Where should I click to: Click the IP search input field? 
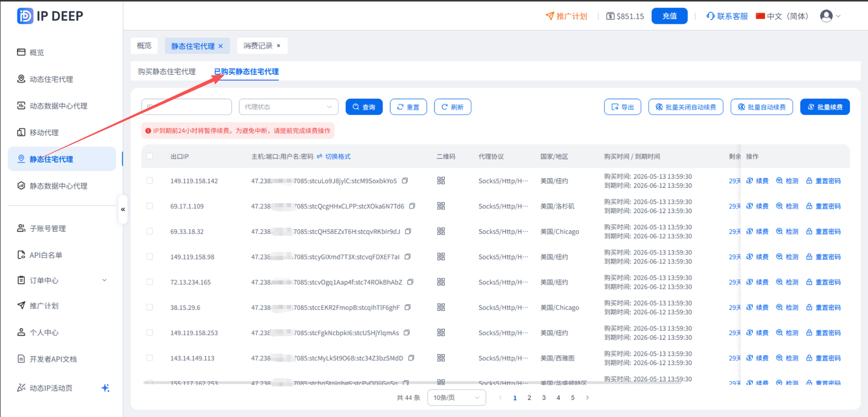(187, 107)
